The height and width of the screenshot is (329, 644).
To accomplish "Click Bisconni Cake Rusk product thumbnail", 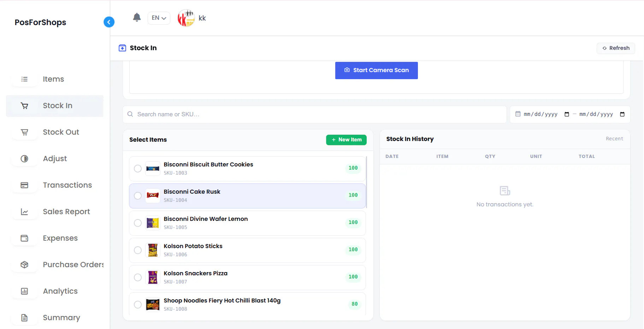I will [153, 195].
